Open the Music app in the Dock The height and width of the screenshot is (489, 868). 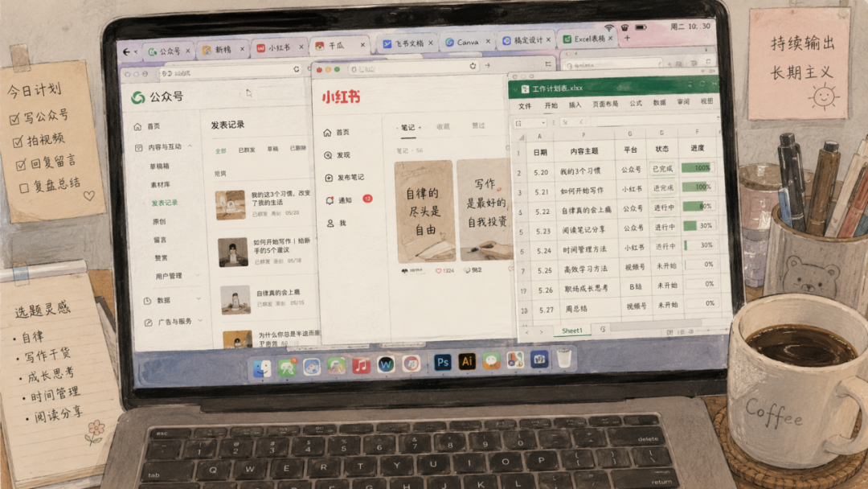pyautogui.click(x=361, y=365)
